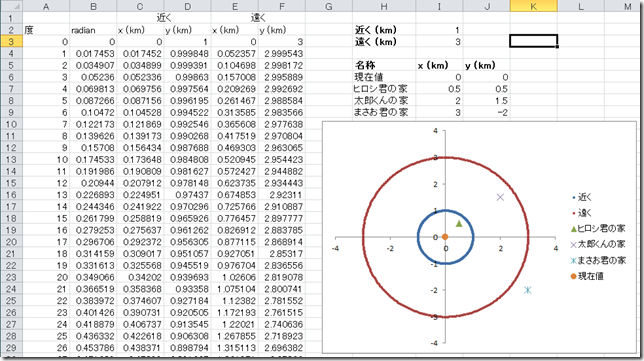Viewport: 644px width, 361px height.
Task: Click the '現在値' table row label
Action: 384,77
